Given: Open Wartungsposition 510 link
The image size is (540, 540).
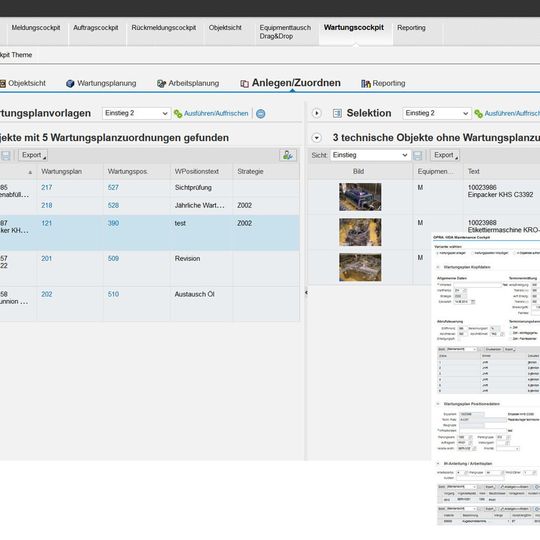Looking at the screenshot, I should tap(113, 295).
